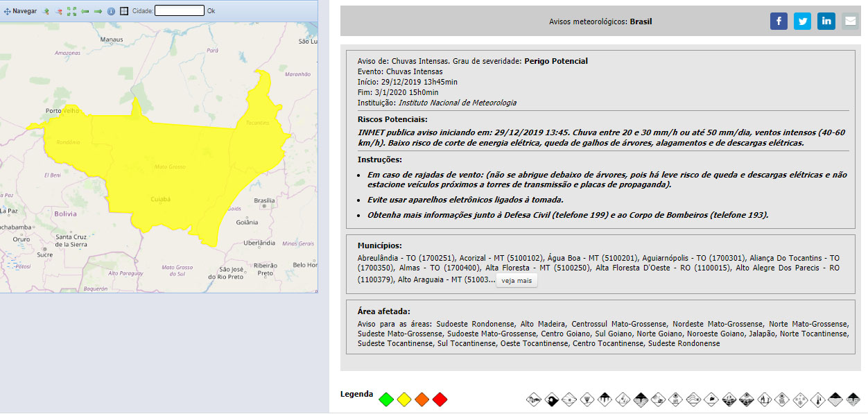Click the green legend diamond
The width and height of the screenshot is (868, 414).
pos(386,399)
